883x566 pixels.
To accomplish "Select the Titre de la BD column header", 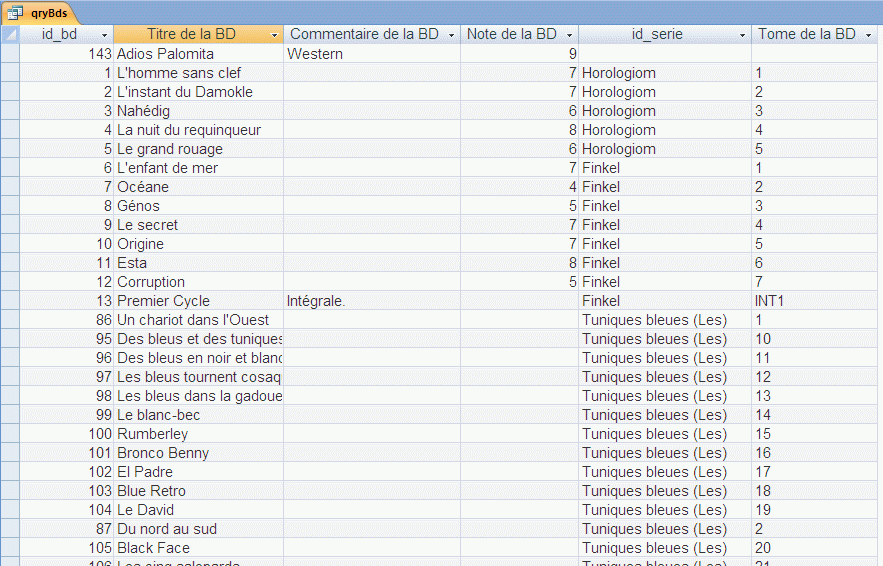I will pos(190,34).
